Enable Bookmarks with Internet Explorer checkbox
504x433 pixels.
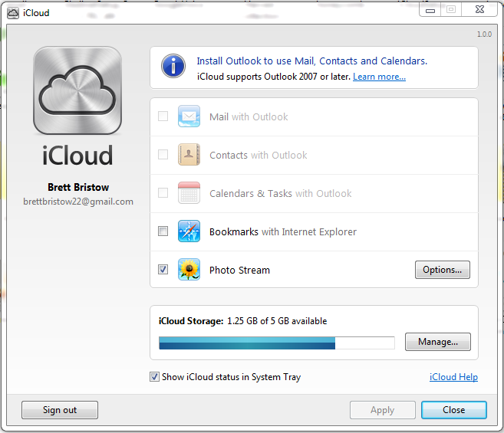pyautogui.click(x=163, y=231)
